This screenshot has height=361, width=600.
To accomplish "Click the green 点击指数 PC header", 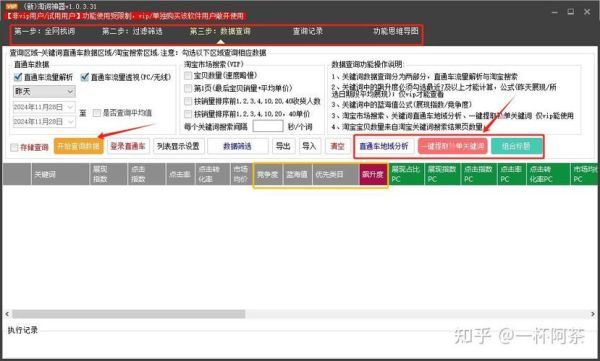I will (x=479, y=174).
